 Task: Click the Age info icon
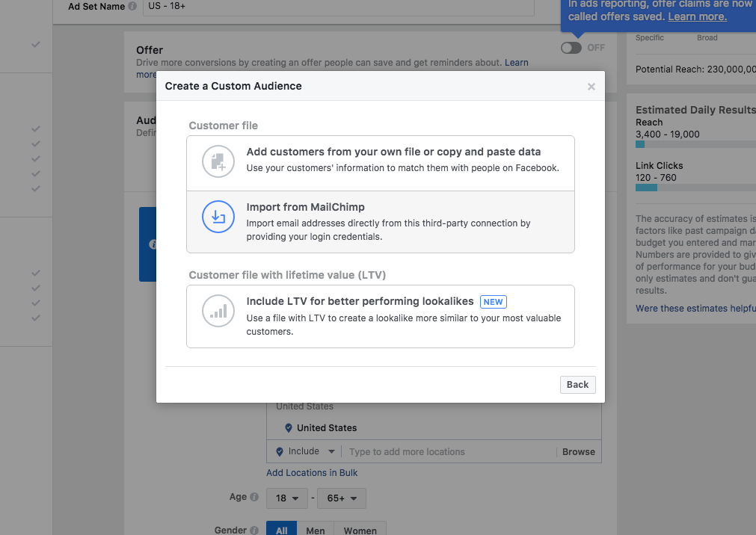(x=254, y=497)
